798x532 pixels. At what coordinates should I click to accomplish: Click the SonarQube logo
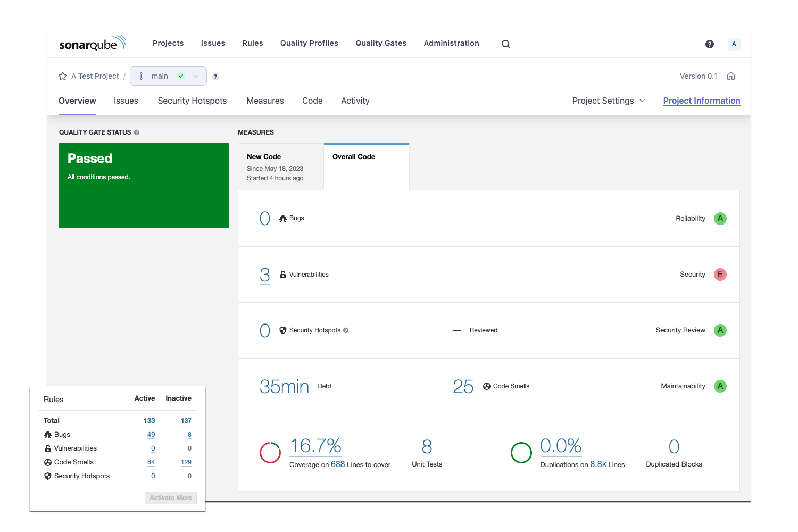coord(93,44)
